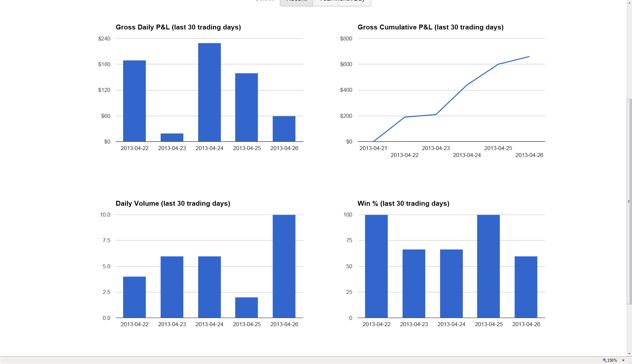632x364 pixels.
Task: Select the 2013-04-22 bar in Win % chart
Action: (376, 266)
